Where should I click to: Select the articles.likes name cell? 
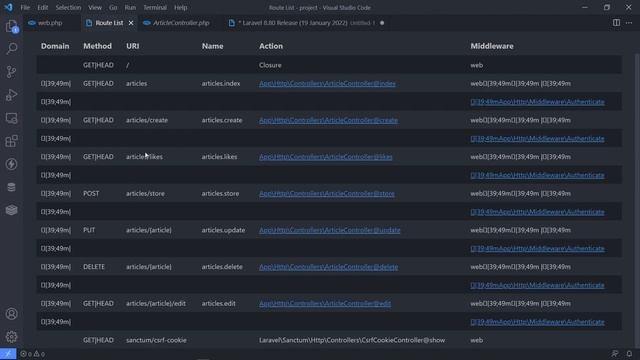tap(219, 157)
